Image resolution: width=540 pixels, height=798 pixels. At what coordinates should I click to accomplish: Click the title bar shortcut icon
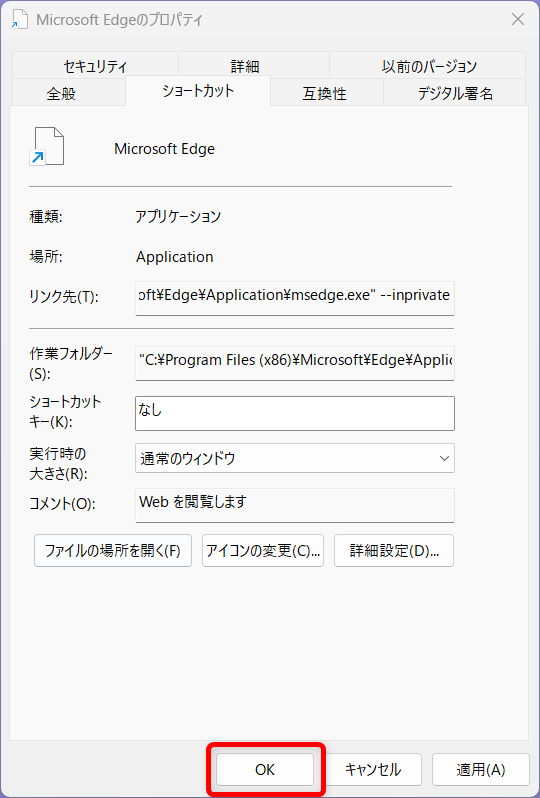[x=19, y=19]
